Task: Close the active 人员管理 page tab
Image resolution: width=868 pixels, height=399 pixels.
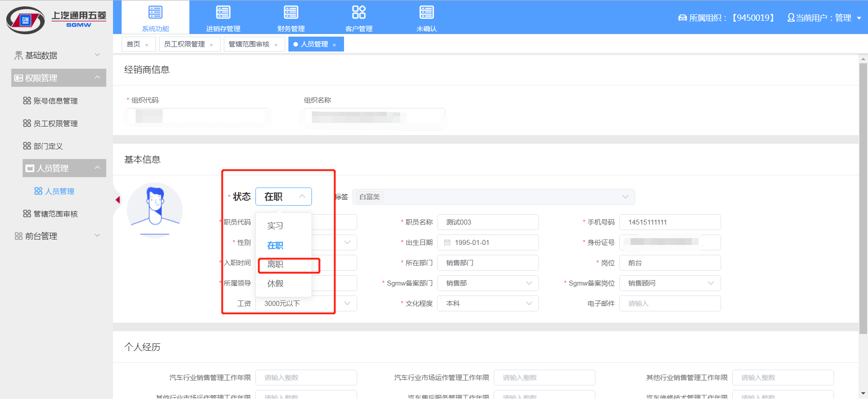Action: [x=334, y=45]
